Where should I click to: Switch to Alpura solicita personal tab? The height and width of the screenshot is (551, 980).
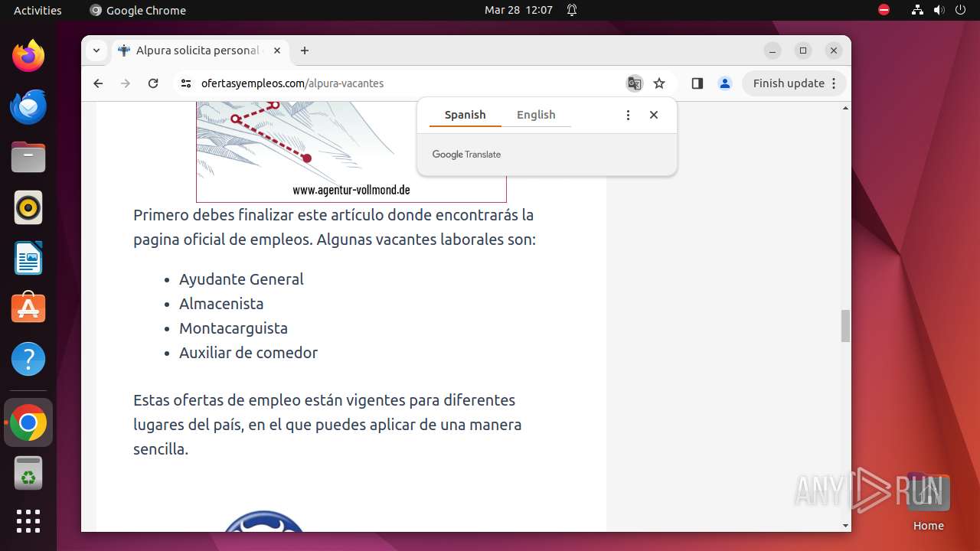pyautogui.click(x=199, y=51)
